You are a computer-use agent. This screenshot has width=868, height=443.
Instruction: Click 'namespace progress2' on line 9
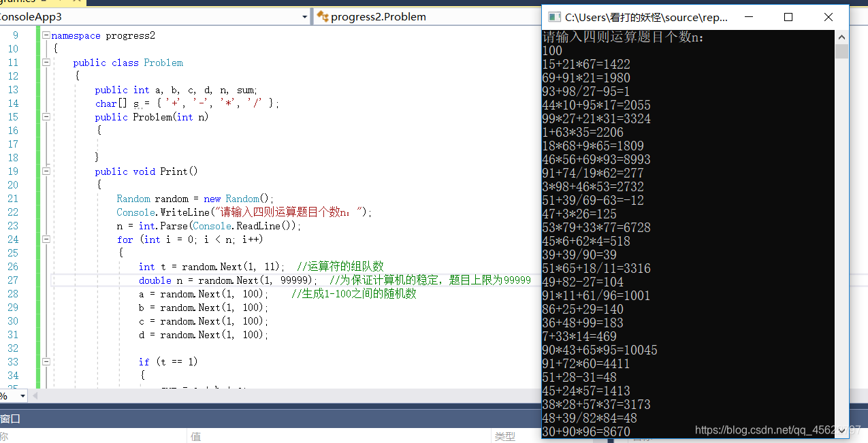(103, 35)
